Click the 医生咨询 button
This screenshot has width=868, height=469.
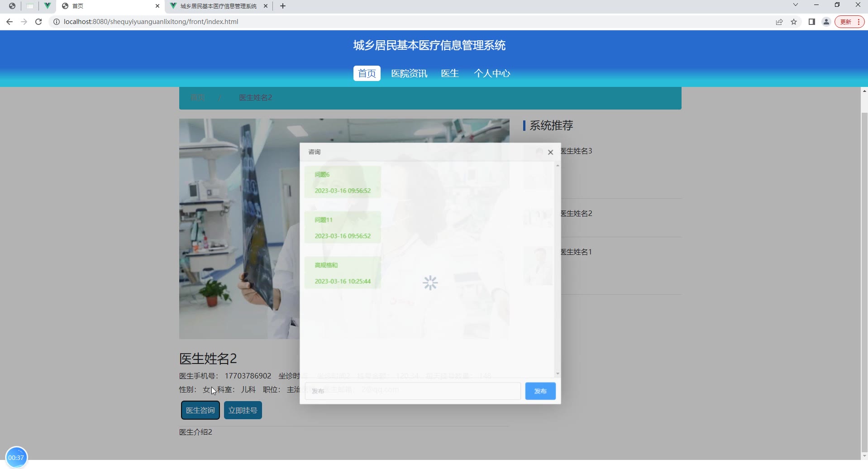pyautogui.click(x=200, y=410)
